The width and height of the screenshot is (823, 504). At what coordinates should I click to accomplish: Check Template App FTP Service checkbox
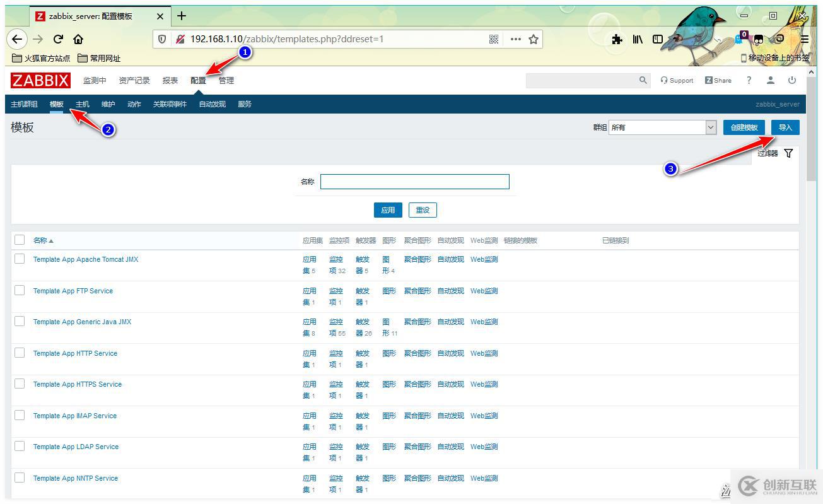pos(19,290)
